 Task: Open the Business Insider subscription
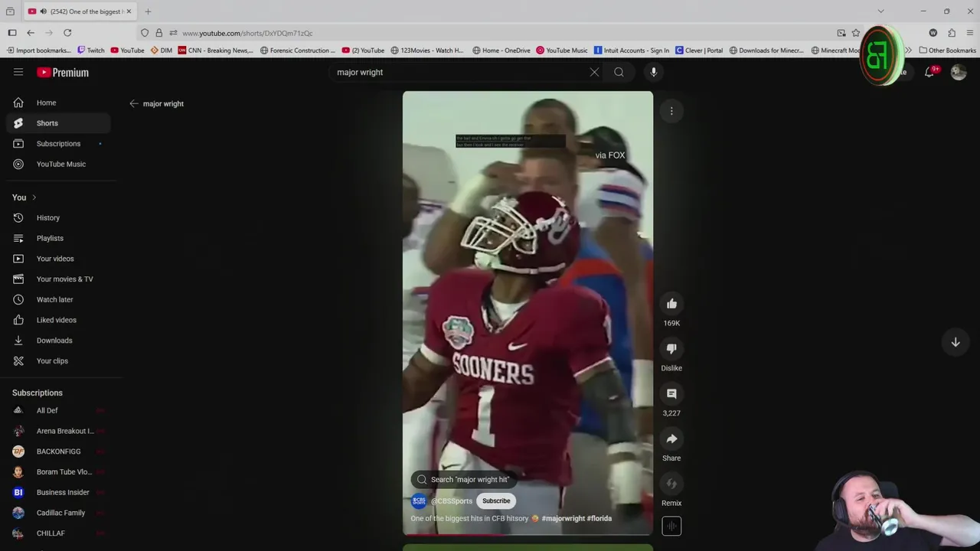[x=58, y=492]
